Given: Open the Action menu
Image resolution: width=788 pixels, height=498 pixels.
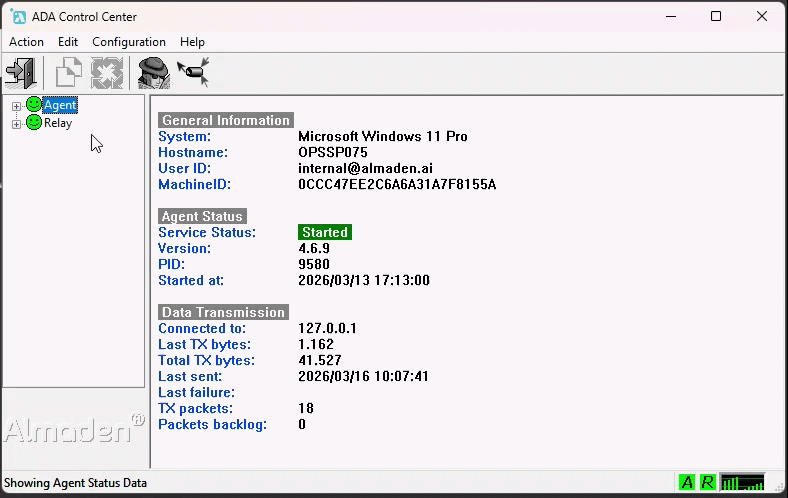Looking at the screenshot, I should click(x=26, y=42).
